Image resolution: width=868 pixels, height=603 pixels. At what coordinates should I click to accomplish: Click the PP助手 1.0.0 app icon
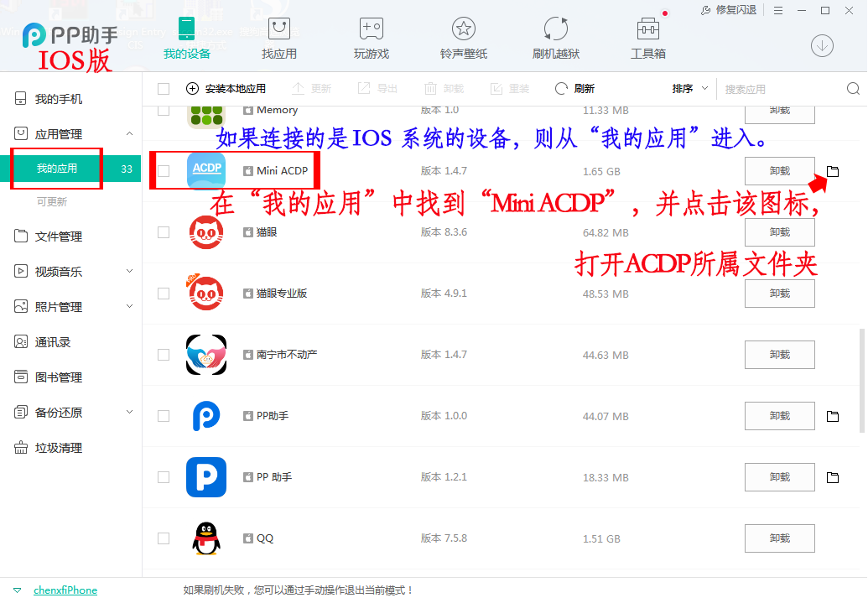[x=206, y=416]
